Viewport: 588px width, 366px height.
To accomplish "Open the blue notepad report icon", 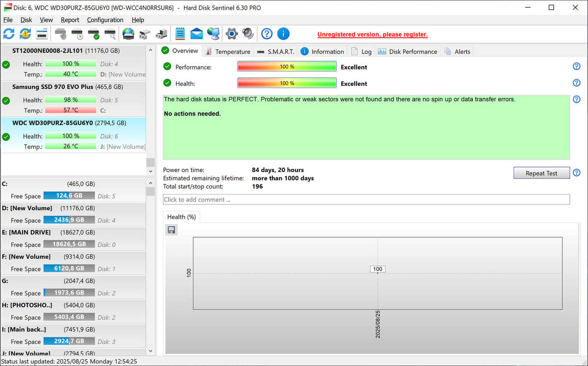I will (180, 34).
